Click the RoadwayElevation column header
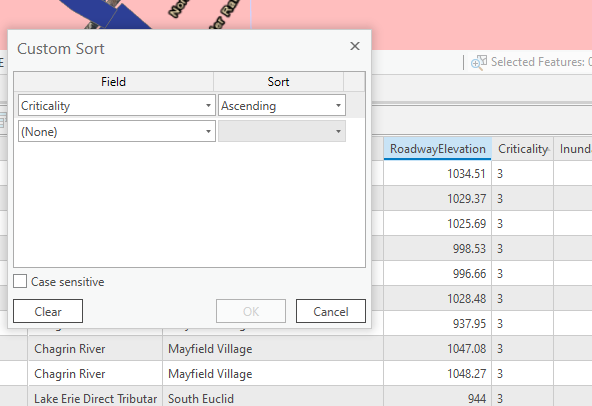592x406 pixels. pyautogui.click(x=438, y=149)
